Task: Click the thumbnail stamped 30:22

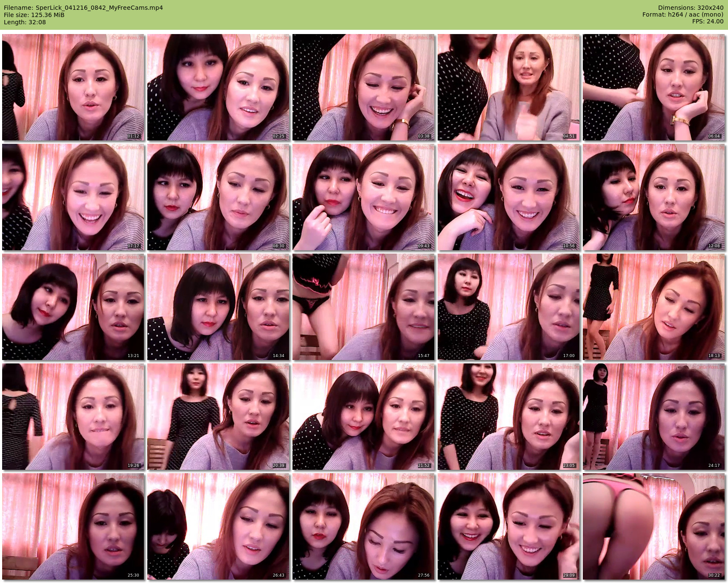Action: [x=654, y=526]
